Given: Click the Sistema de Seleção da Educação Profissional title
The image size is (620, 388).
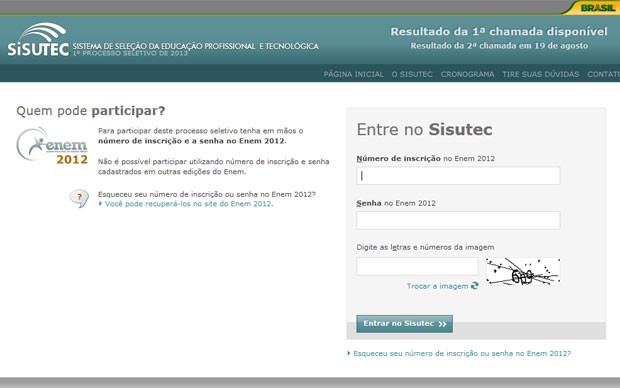Looking at the screenshot, I should 195,46.
